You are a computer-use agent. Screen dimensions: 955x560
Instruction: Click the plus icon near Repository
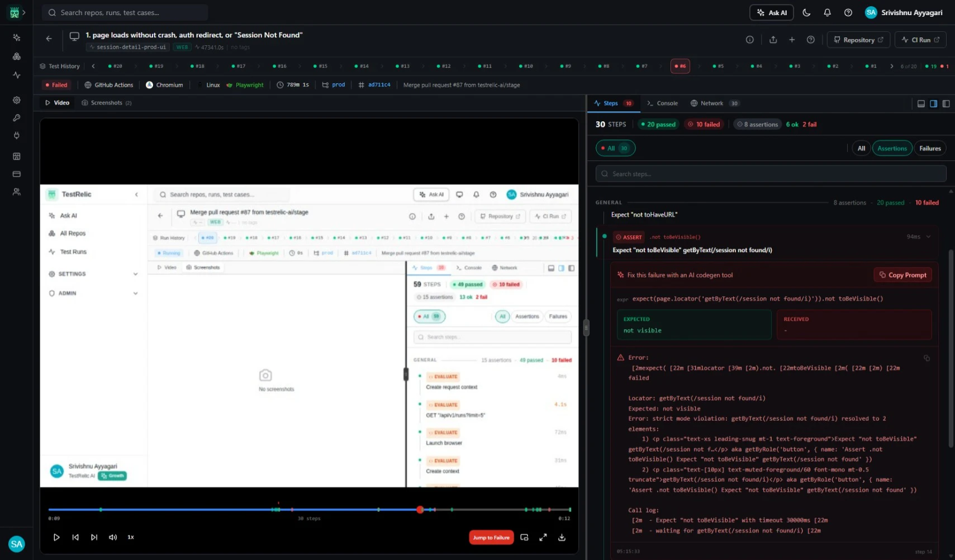tap(792, 40)
